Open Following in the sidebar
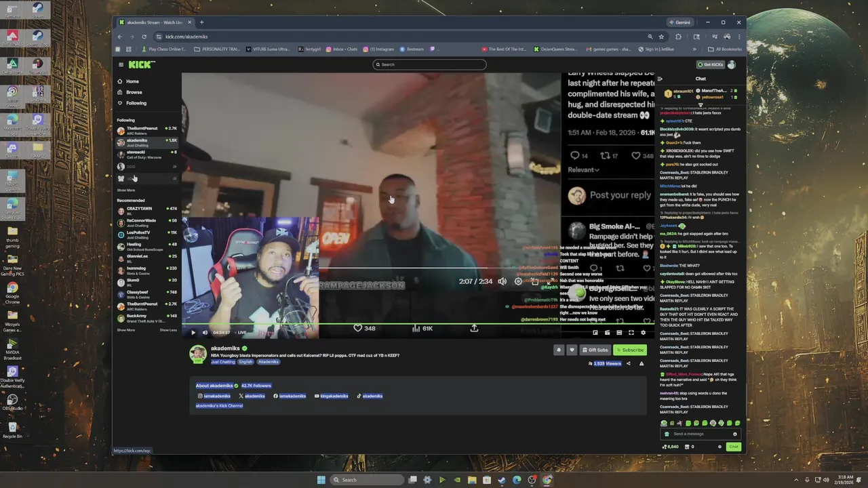The width and height of the screenshot is (868, 488). pos(132,103)
